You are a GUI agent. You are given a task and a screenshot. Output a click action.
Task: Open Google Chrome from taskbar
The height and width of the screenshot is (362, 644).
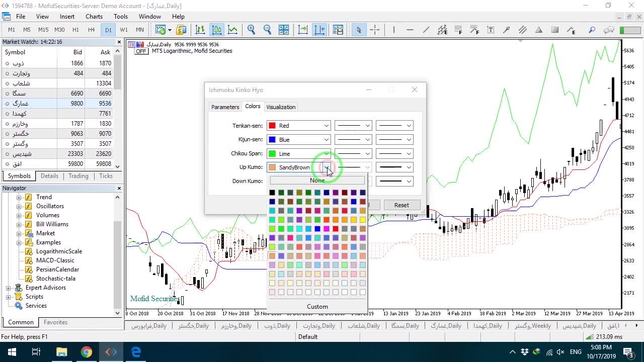87,352
